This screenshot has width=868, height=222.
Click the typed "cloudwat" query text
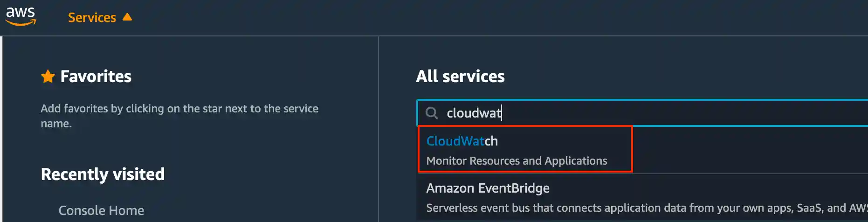click(474, 113)
